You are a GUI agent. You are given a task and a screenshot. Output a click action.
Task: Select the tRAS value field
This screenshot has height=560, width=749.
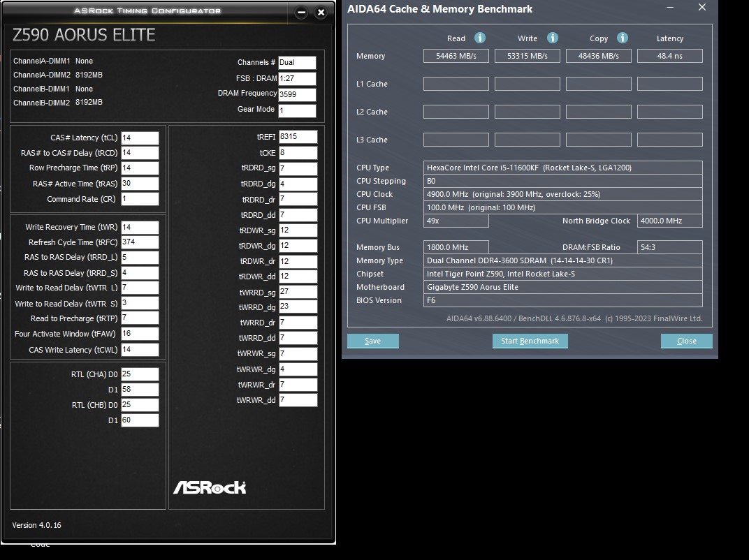140,184
